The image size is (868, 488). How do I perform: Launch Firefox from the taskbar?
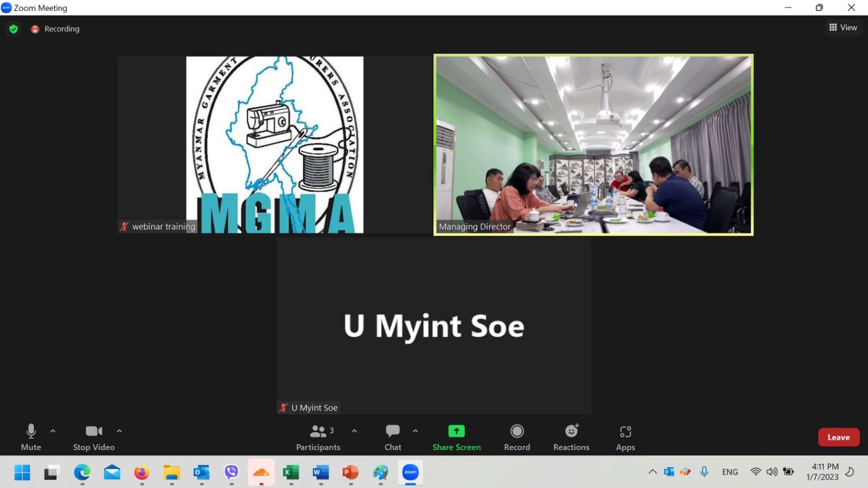pyautogui.click(x=142, y=473)
